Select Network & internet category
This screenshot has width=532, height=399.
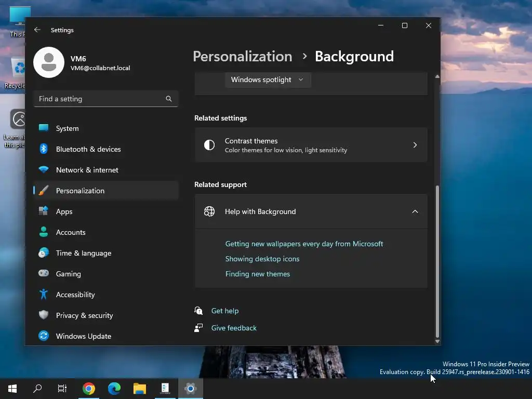106,170
